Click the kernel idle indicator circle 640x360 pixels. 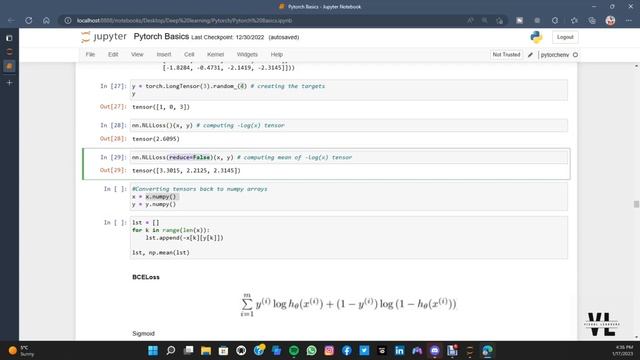coord(575,55)
